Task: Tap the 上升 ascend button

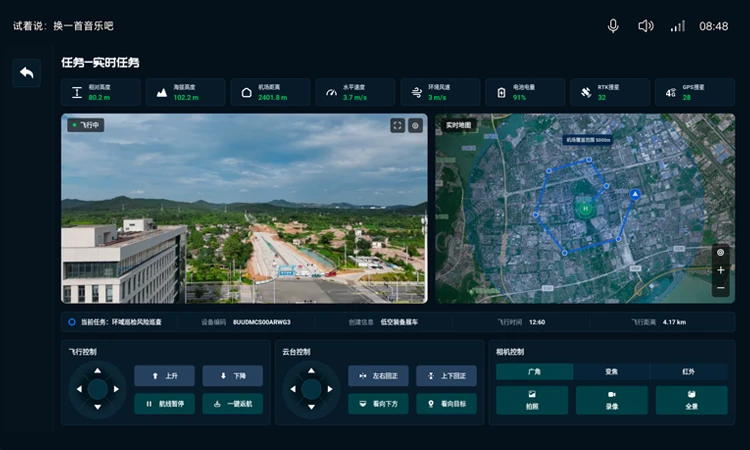Action: pos(165,376)
